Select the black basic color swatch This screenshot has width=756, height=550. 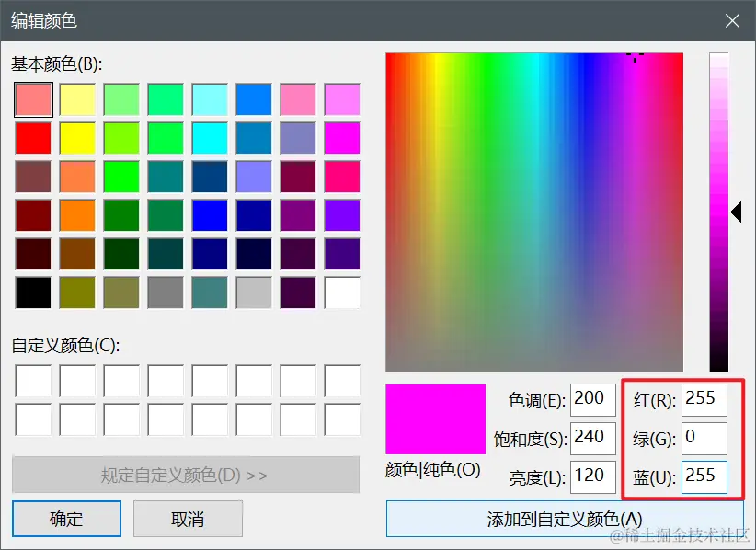[32, 294]
